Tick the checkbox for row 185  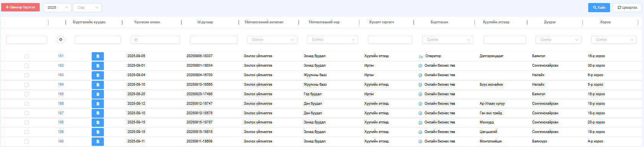click(26, 94)
